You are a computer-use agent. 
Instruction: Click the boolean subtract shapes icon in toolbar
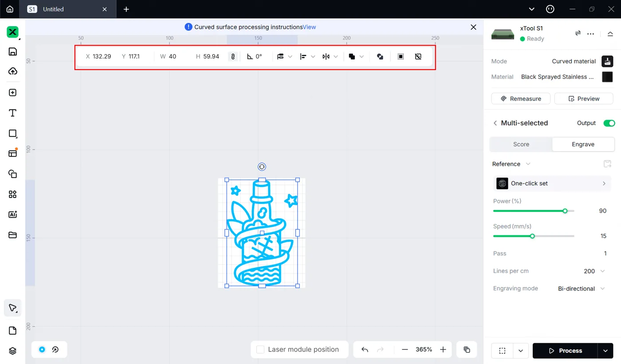coord(380,57)
